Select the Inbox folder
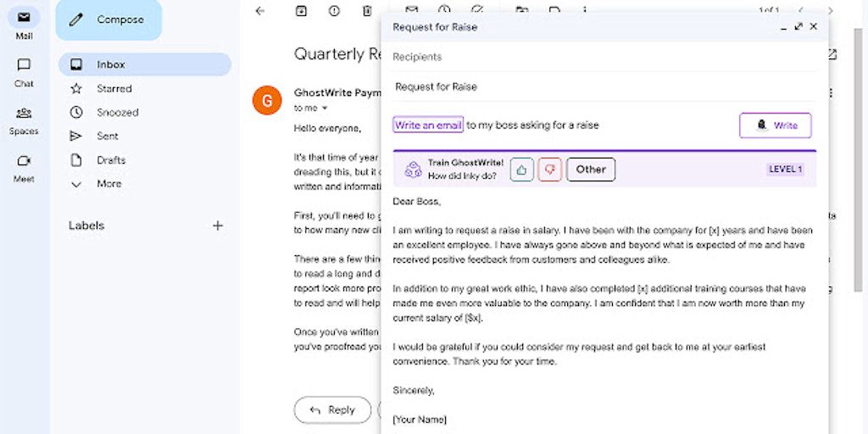Viewport: 868px width, 434px height. click(x=144, y=64)
